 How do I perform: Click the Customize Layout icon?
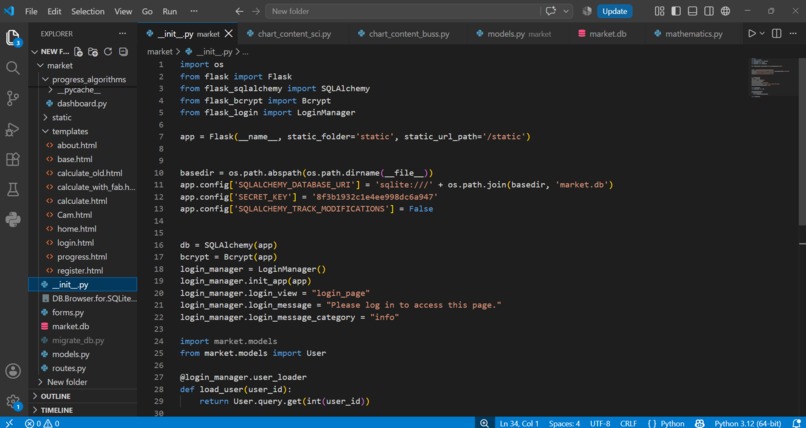[x=660, y=11]
